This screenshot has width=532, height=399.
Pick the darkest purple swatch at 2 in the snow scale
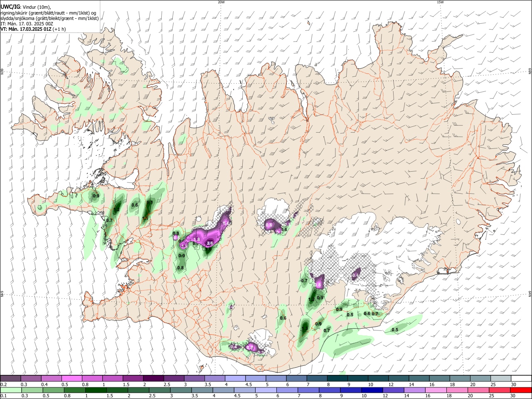[153, 379]
